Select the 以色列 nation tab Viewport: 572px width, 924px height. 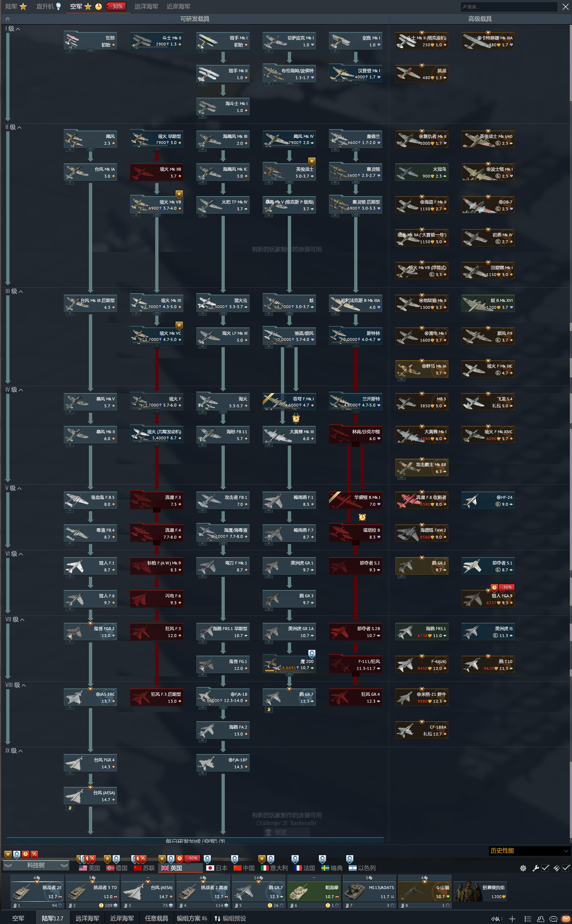point(362,868)
